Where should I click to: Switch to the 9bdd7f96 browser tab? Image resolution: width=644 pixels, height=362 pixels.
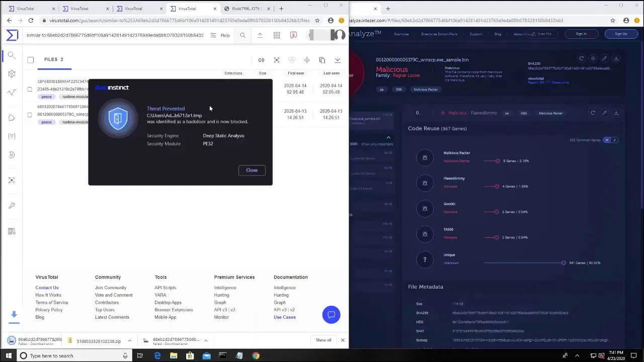click(x=247, y=9)
